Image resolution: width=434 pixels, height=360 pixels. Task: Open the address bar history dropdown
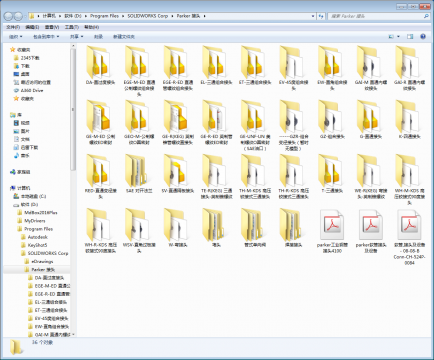[x=313, y=16]
